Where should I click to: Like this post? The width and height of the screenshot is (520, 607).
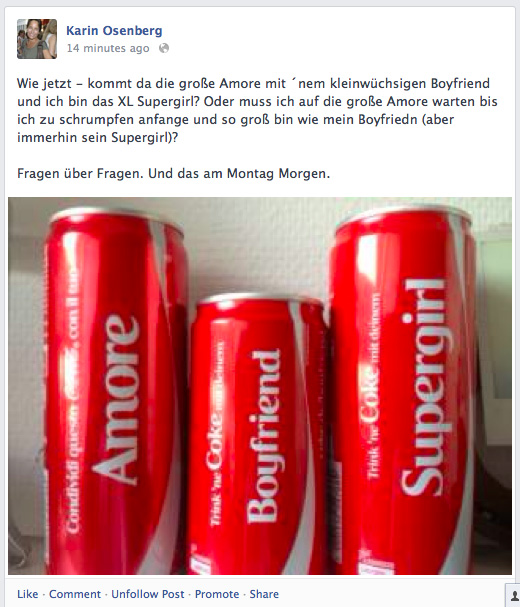pyautogui.click(x=27, y=594)
